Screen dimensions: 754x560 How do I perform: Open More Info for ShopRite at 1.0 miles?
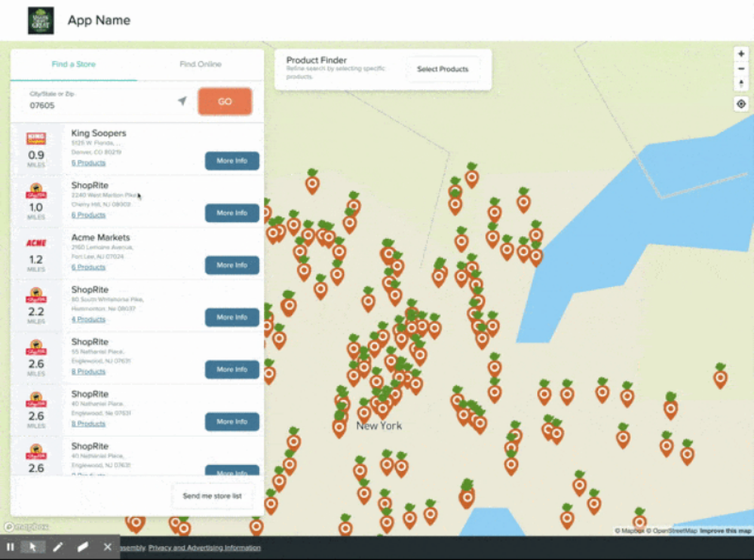click(x=231, y=213)
